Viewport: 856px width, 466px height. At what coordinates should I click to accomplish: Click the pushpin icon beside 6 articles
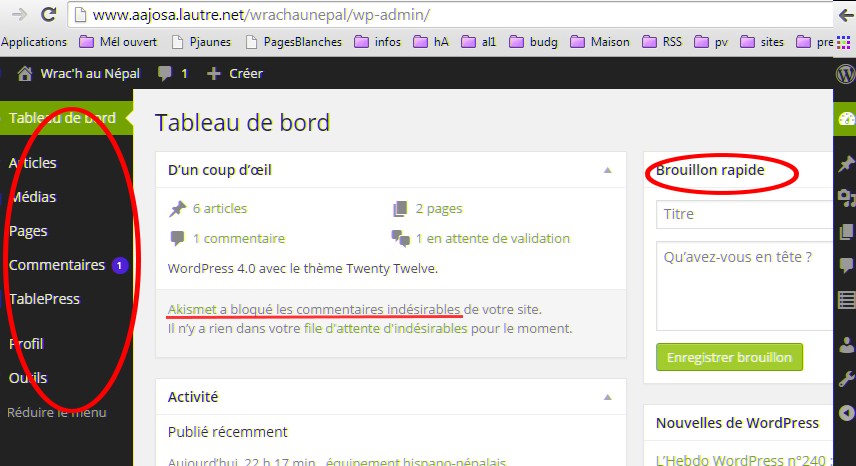[177, 208]
